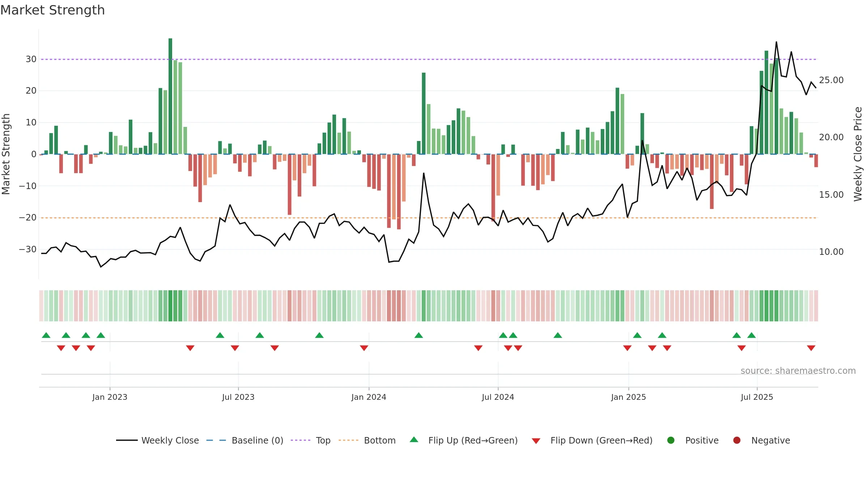Viewport: 868px width, 488px height.
Task: Toggle Flip Down (Green→Red) legend entry
Action: 592,440
